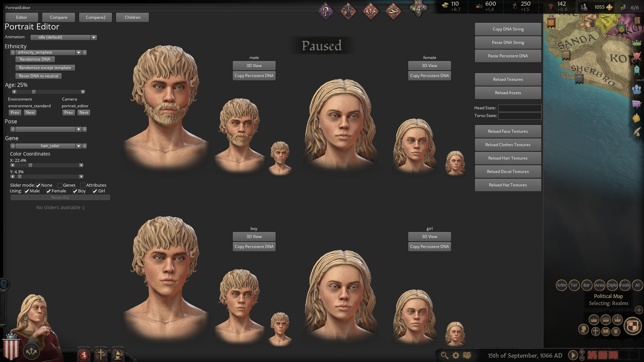Open the faith cross icon at bottom bar
644x362 pixels.
pyautogui.click(x=100, y=354)
